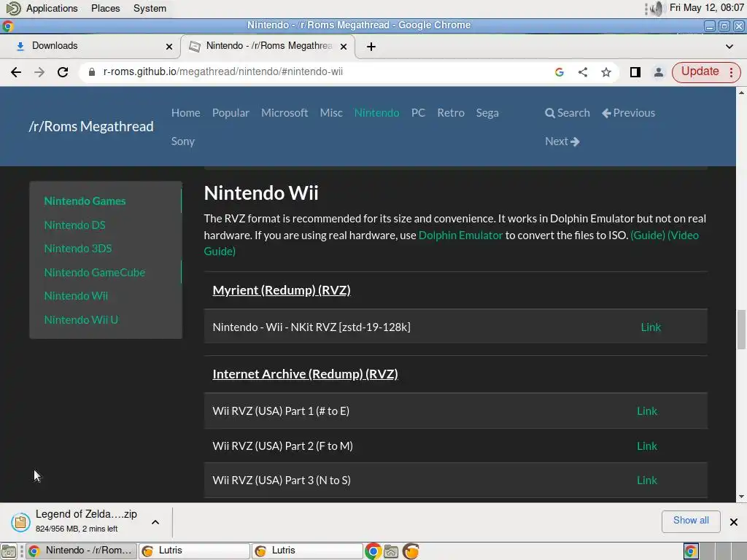Select the Nintendo - /r/Roms Megathread tab
The image size is (747, 560).
pyautogui.click(x=268, y=46)
